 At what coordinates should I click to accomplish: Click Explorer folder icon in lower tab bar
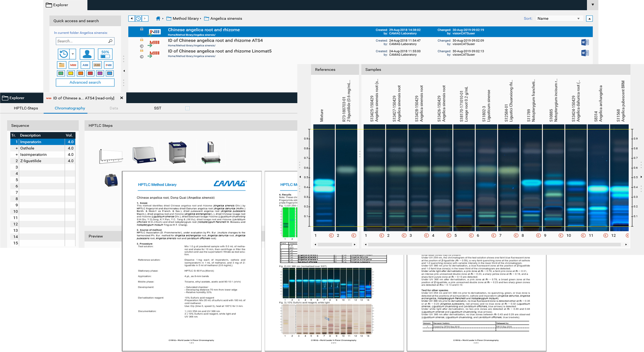5,98
